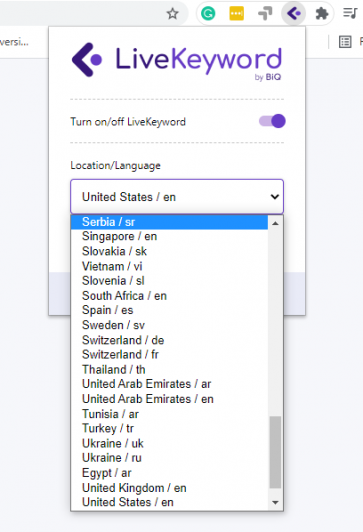Viewport: 363px width, 532px height.
Task: Choose Switzerland / fr option
Action: coord(169,355)
